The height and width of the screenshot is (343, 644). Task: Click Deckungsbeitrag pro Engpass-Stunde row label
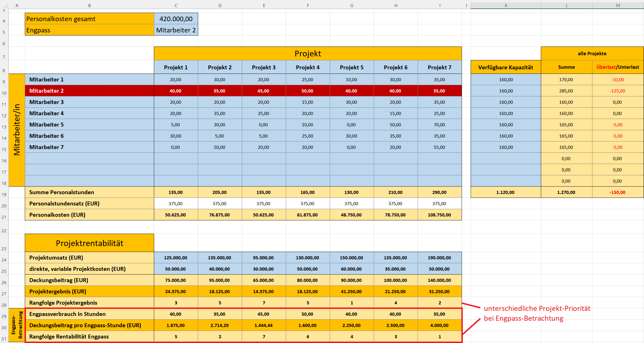pyautogui.click(x=89, y=325)
